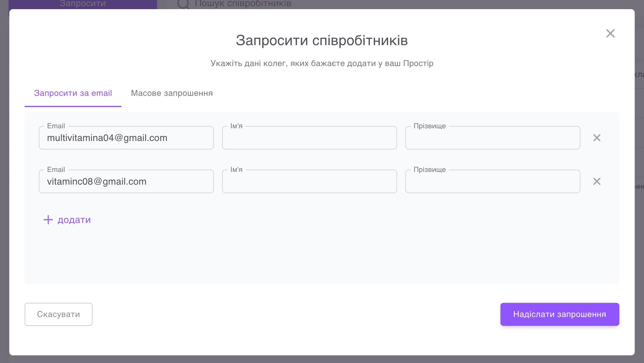Open the додати link to add another invitee
Viewport: 644px width, 363px height.
(74, 220)
